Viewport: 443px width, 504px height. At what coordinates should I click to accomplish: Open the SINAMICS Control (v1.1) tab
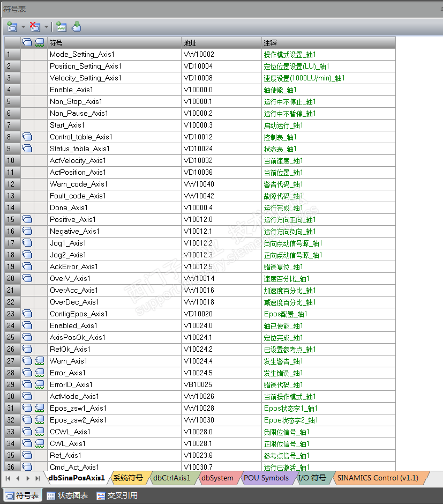click(x=378, y=478)
